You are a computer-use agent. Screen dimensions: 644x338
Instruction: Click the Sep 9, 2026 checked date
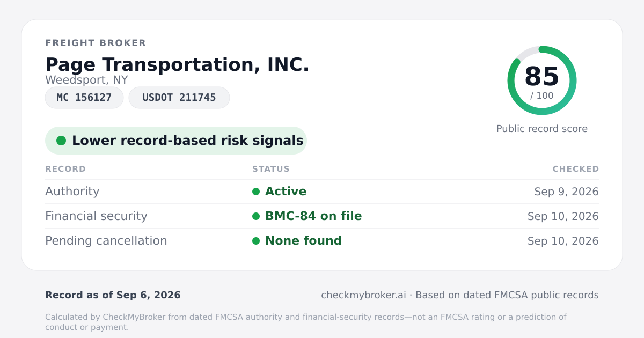tap(567, 192)
